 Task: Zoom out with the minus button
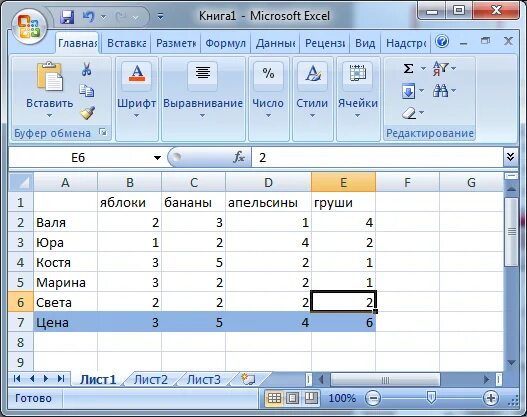(373, 398)
